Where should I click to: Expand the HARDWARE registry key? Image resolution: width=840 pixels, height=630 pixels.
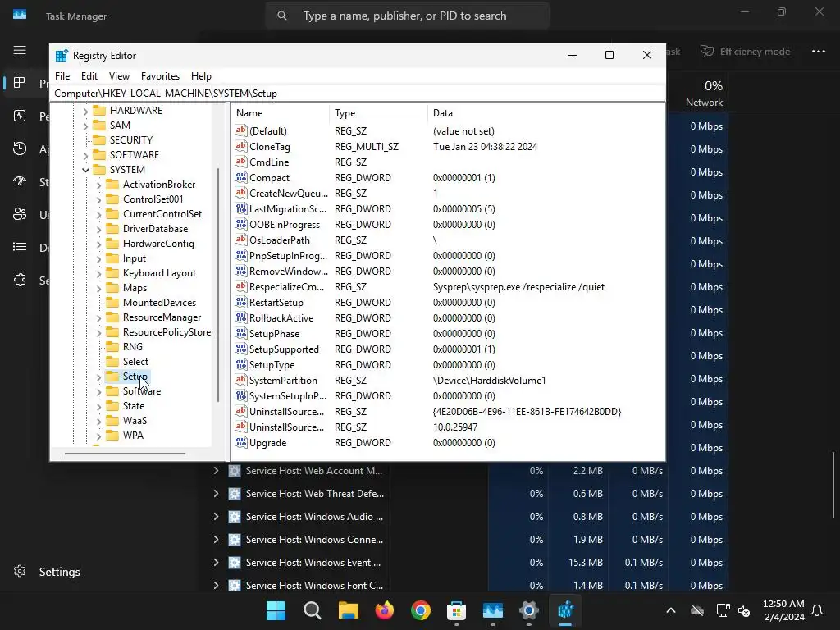point(85,111)
